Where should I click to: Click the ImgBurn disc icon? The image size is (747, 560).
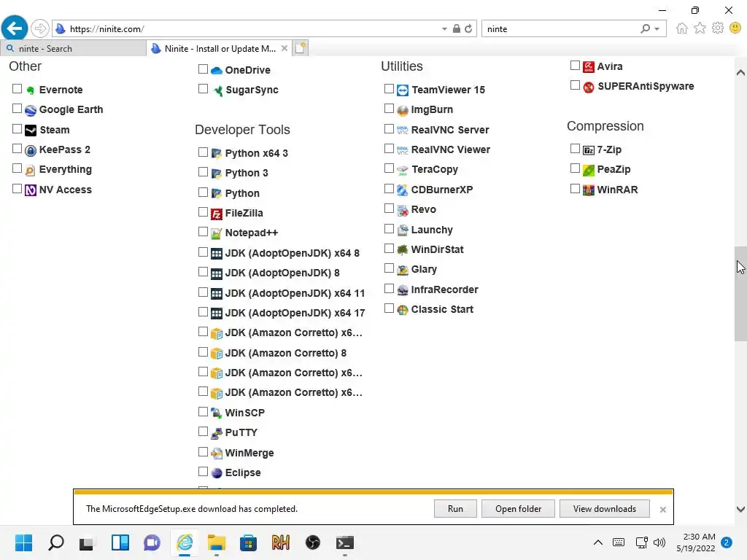(x=403, y=110)
